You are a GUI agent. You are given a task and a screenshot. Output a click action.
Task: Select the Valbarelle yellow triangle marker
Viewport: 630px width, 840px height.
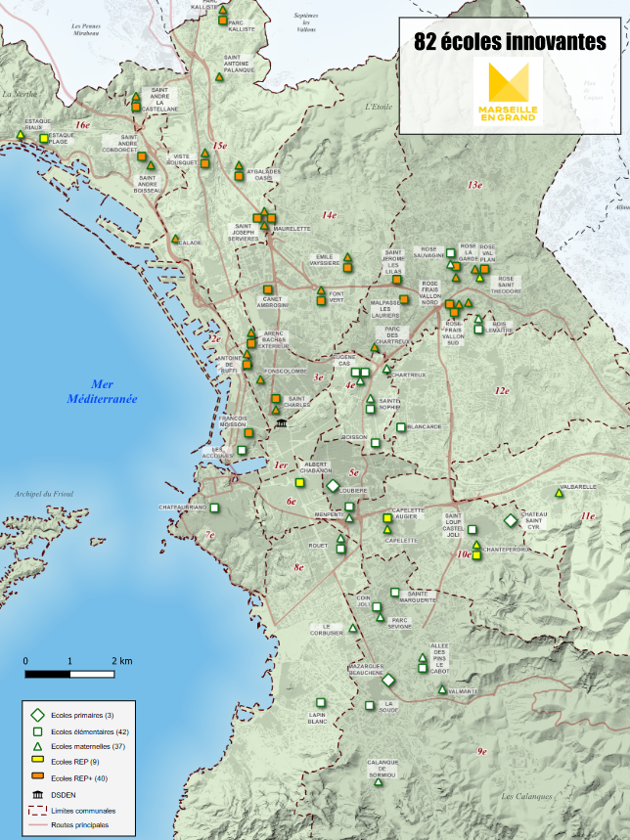pos(559,492)
